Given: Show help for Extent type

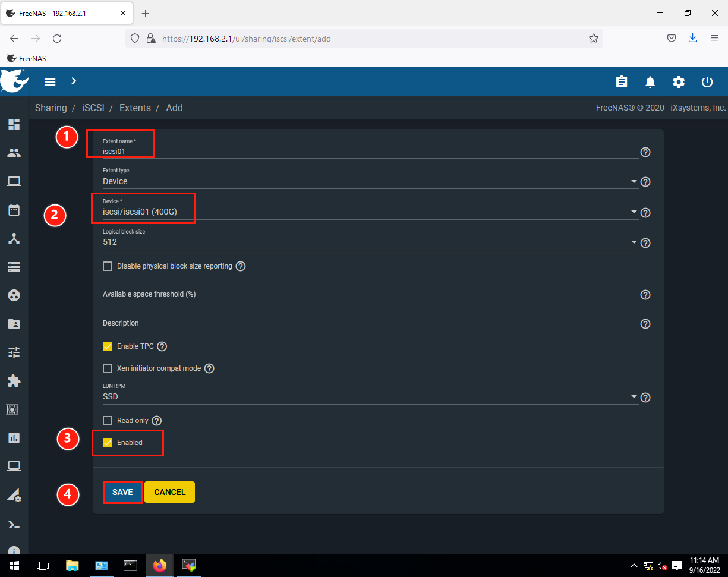Looking at the screenshot, I should click(x=645, y=182).
